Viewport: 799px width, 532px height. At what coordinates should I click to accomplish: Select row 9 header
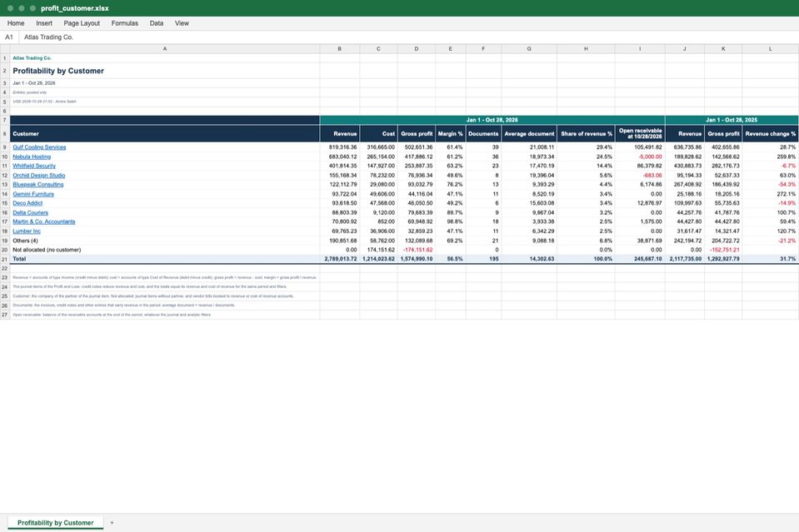point(5,147)
